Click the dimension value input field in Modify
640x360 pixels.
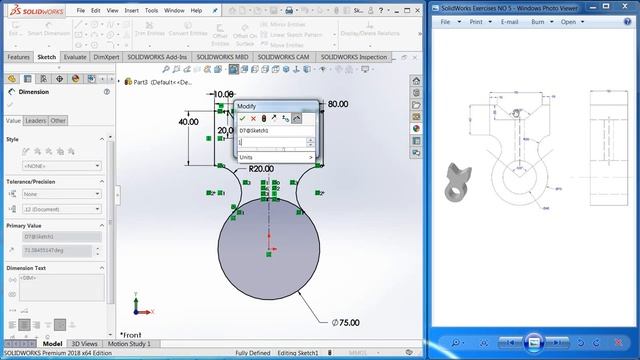272,142
